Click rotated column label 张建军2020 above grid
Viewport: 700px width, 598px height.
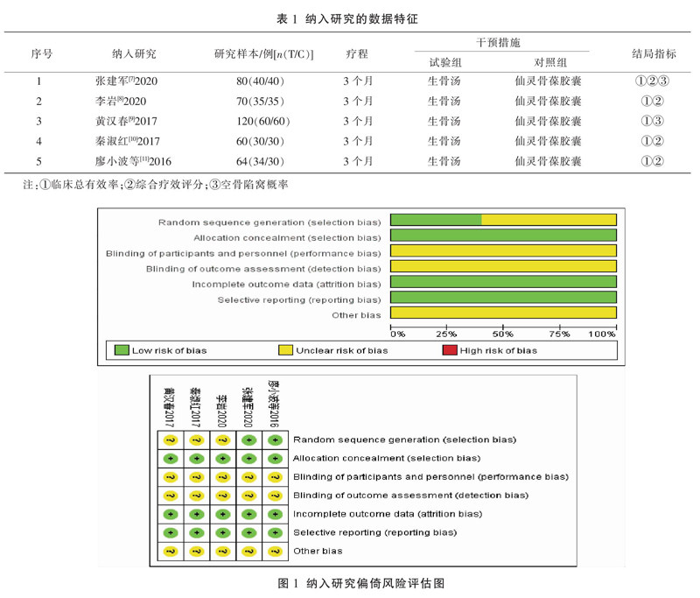click(x=248, y=407)
